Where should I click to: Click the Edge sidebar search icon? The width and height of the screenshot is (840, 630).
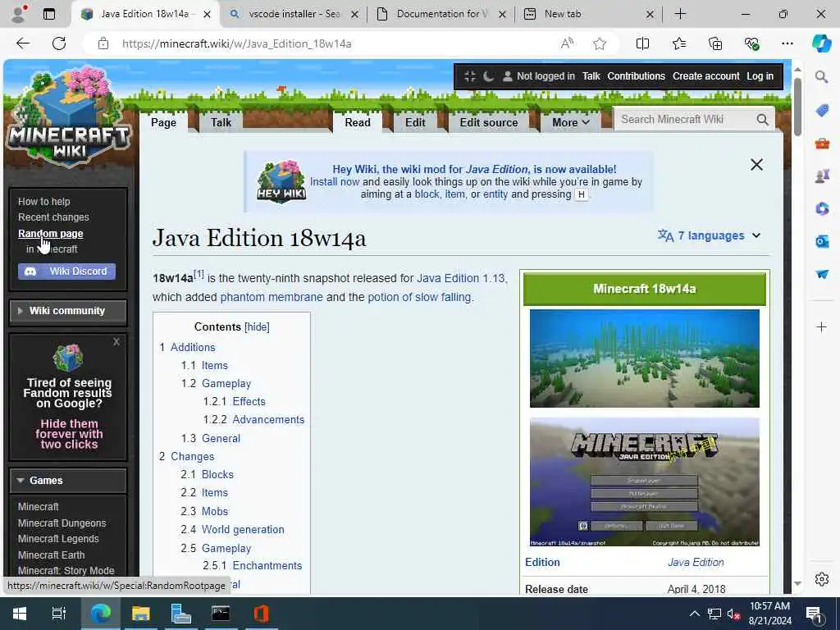click(x=821, y=77)
